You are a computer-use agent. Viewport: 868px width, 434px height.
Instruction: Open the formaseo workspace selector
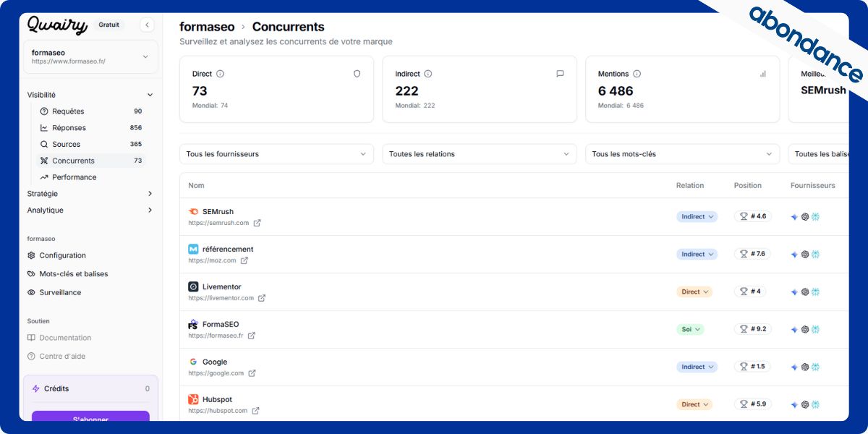point(90,56)
